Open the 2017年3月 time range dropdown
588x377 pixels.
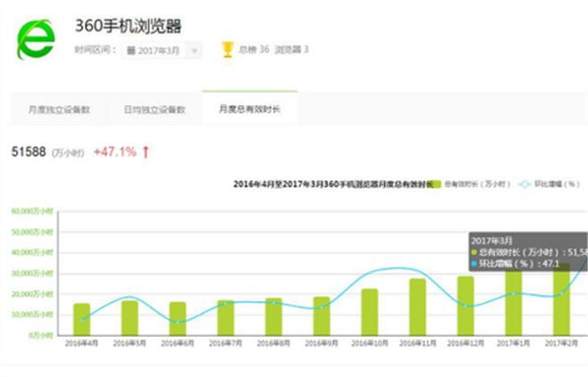[x=162, y=50]
